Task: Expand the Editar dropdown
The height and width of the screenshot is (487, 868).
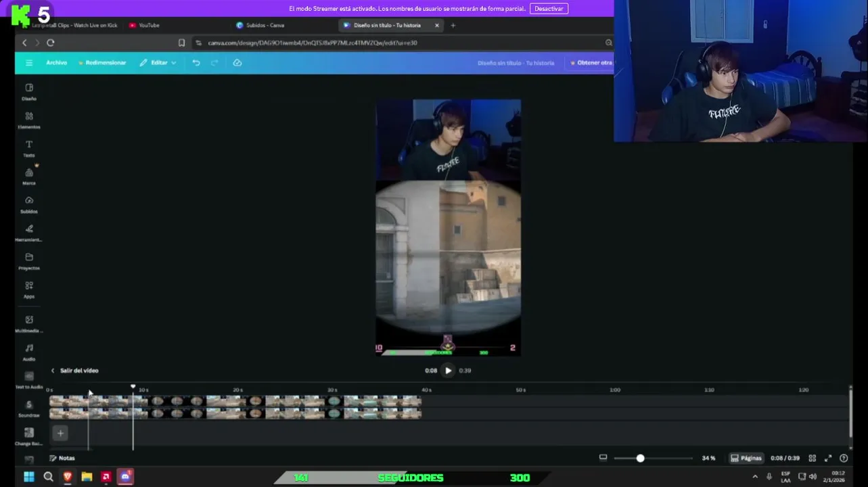Action: coord(158,63)
